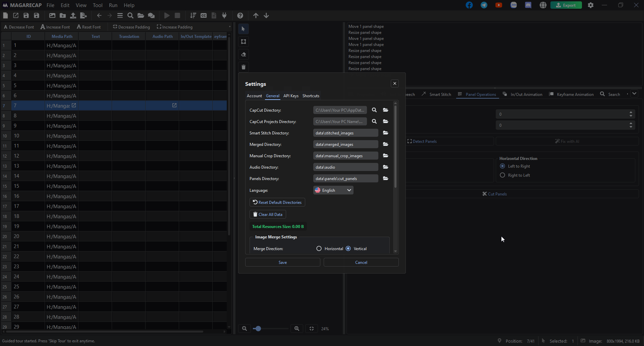
Task: Click the Manual Crop Directory input field
Action: click(x=345, y=156)
